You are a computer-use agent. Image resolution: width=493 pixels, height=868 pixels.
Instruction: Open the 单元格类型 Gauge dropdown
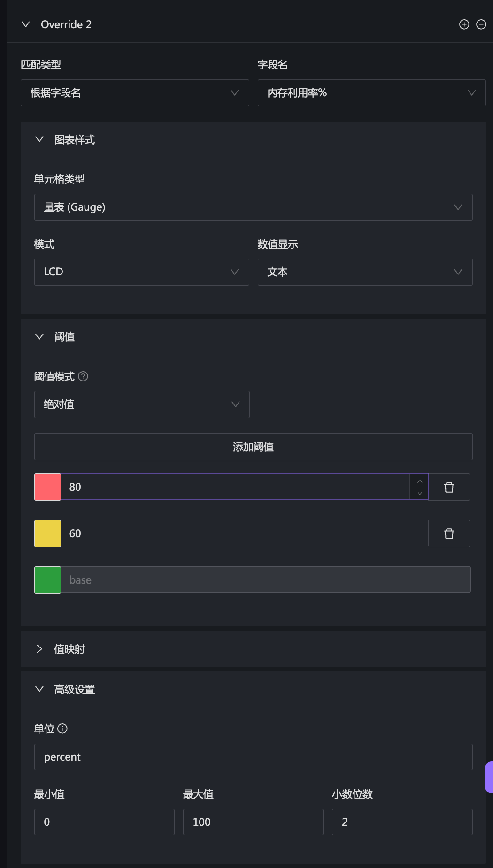(253, 207)
